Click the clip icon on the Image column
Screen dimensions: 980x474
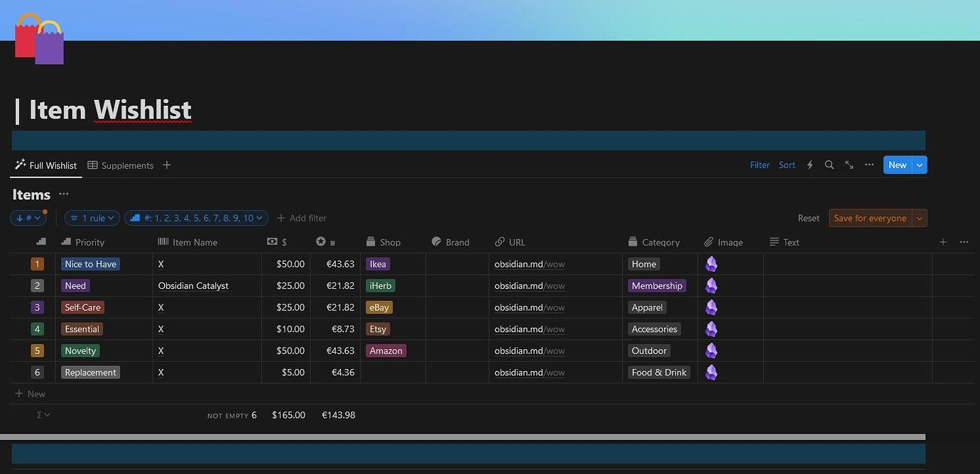point(708,242)
